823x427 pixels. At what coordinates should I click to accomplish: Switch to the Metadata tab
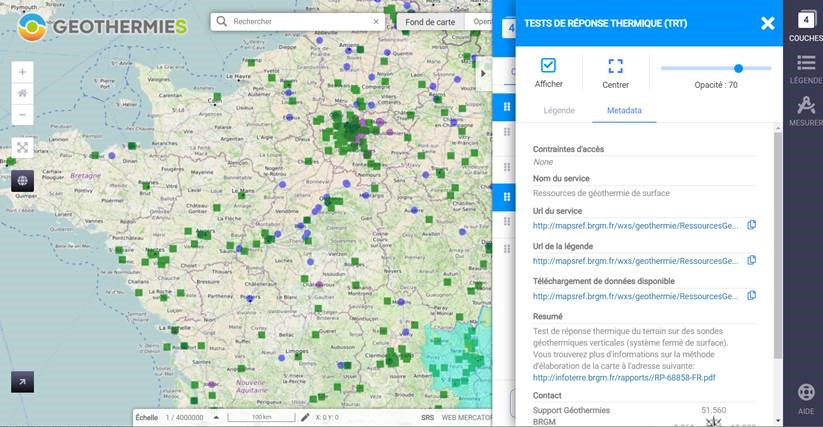[x=624, y=110]
